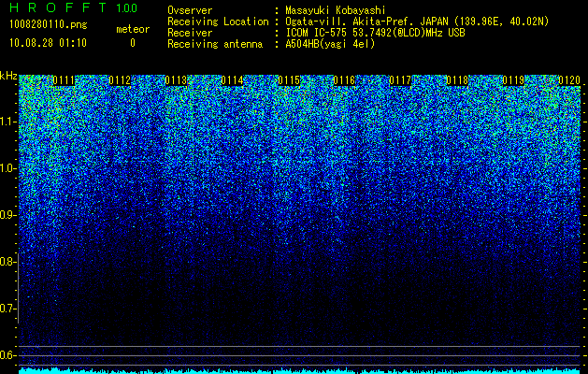This screenshot has width=588, height=374.
Task: Click the 0.8 kHz axis label
Action: [7, 262]
